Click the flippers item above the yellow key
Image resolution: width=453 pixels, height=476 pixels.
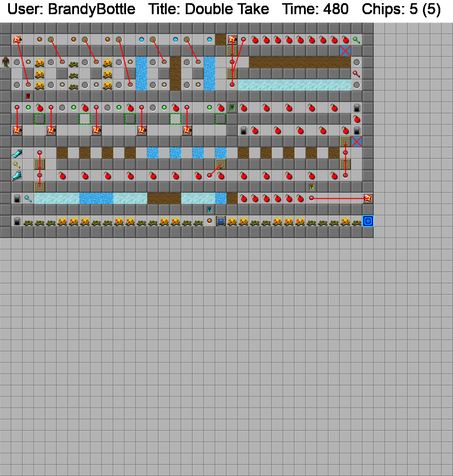click(x=17, y=153)
